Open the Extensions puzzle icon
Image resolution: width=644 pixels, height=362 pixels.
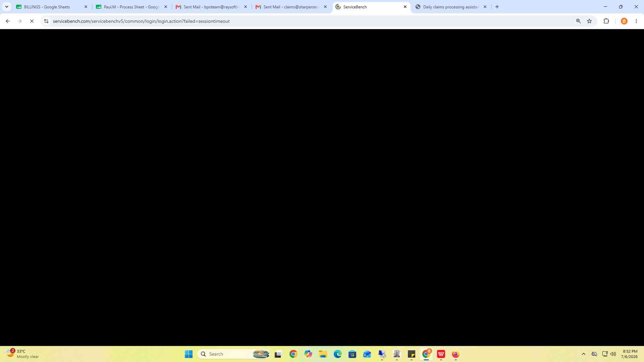click(606, 21)
